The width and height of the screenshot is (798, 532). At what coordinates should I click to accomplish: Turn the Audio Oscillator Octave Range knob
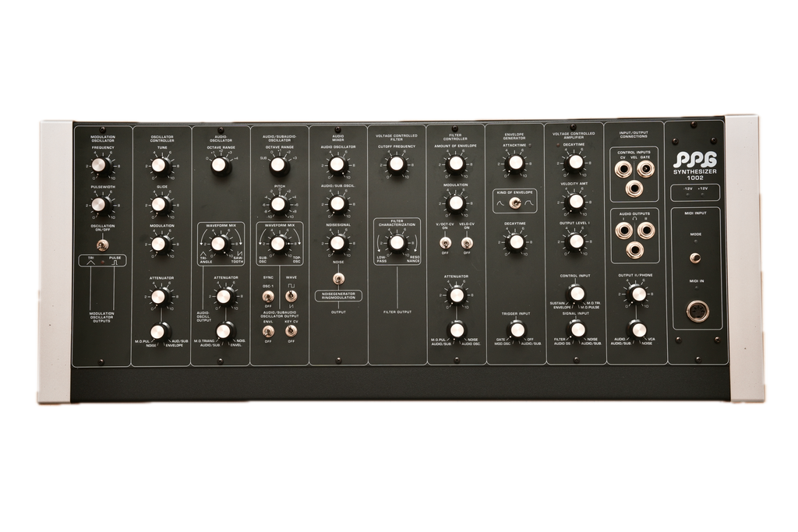coord(221,164)
